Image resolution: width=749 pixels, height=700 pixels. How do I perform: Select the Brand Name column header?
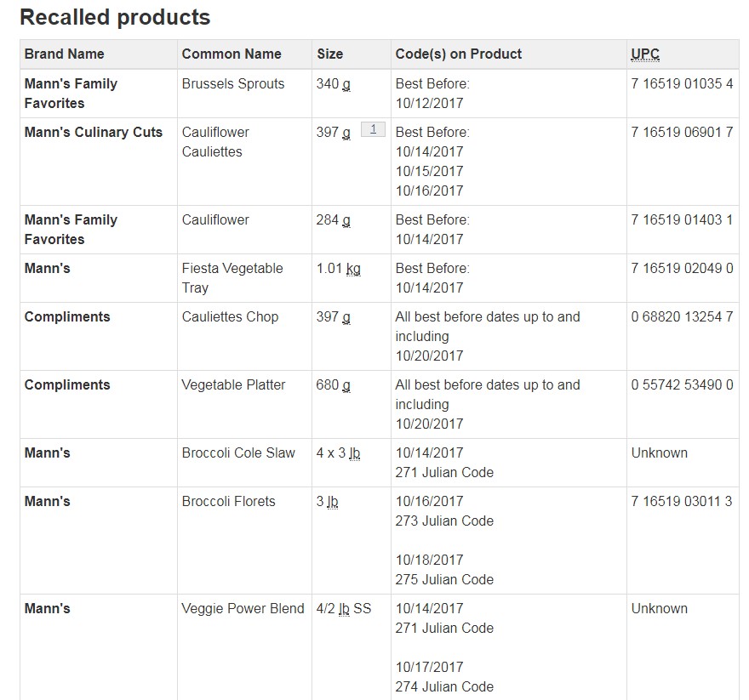[x=65, y=54]
